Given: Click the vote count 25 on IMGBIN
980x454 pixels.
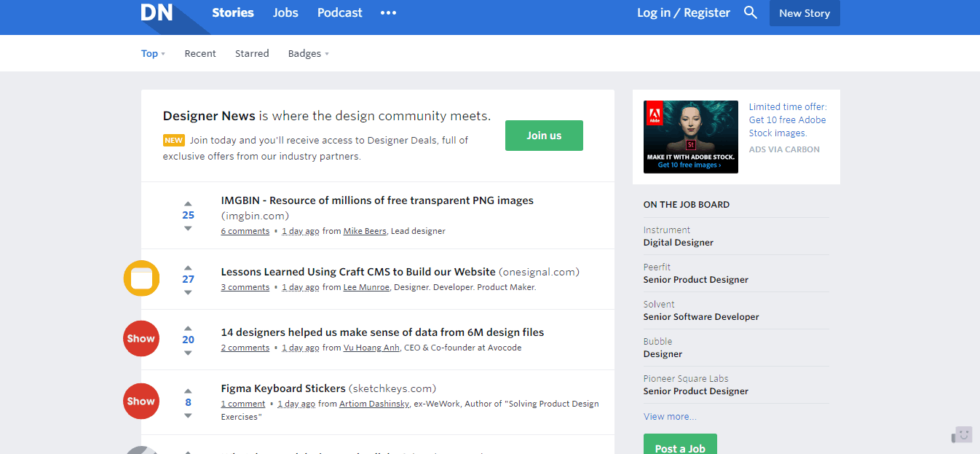Looking at the screenshot, I should pyautogui.click(x=188, y=215).
